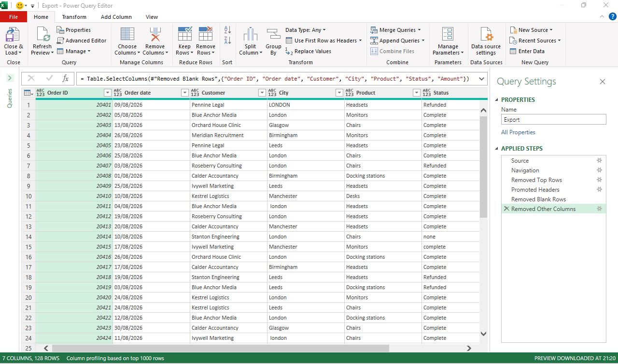Image resolution: width=618 pixels, height=364 pixels.
Task: Open the Merge Queries dropdown
Action: coord(396,30)
